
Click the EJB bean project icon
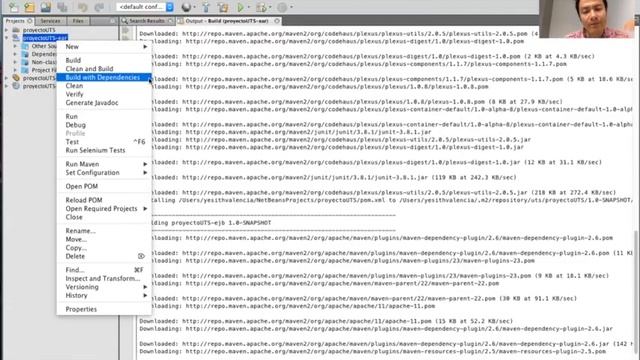[16, 78]
